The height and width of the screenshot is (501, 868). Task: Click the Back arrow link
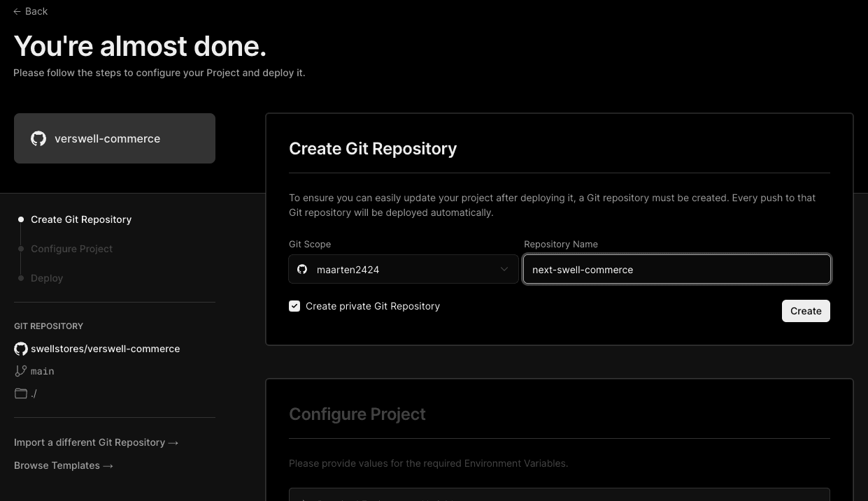31,11
